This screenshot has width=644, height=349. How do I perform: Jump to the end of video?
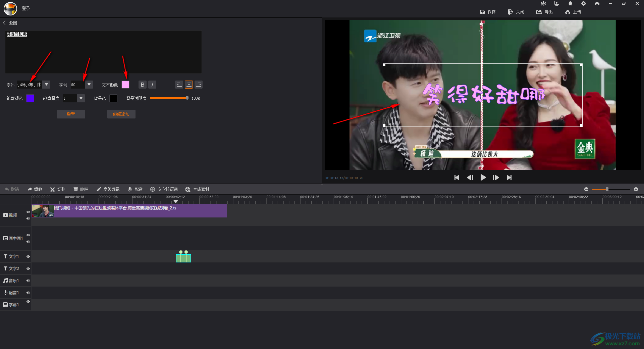tap(509, 178)
